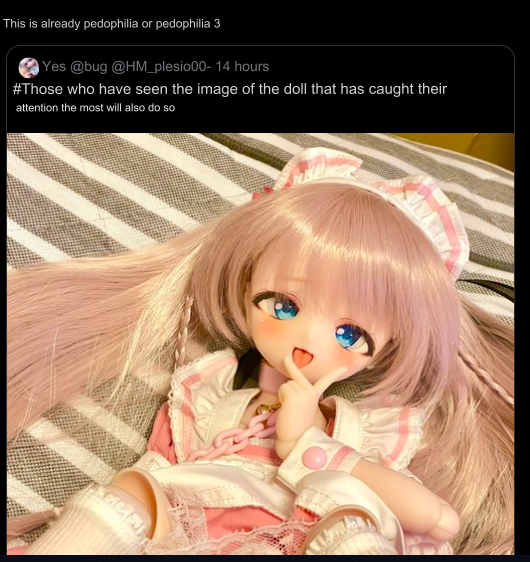Open the hashtag starting "#Those who have seen"
Viewport: 530px width, 562px height.
point(230,89)
